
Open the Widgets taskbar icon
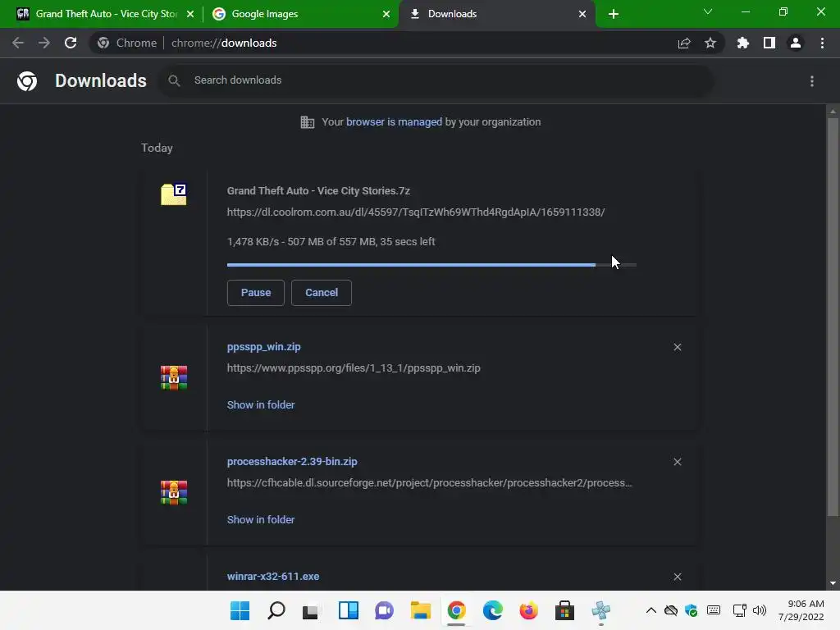(x=348, y=610)
